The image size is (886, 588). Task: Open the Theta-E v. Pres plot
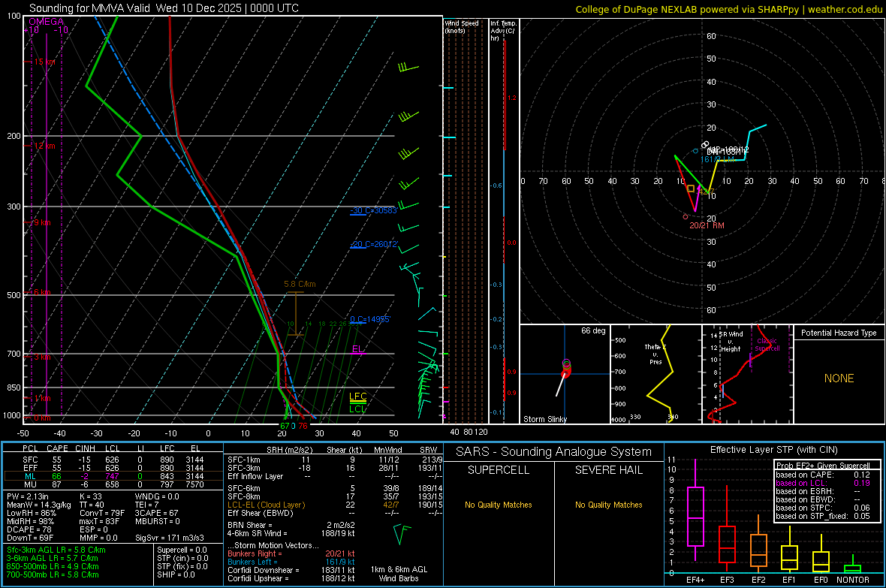pyautogui.click(x=655, y=374)
